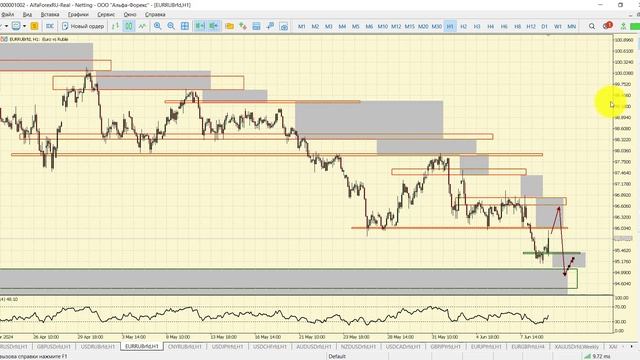
Task: Select the H12 timeframe
Action: point(531,27)
